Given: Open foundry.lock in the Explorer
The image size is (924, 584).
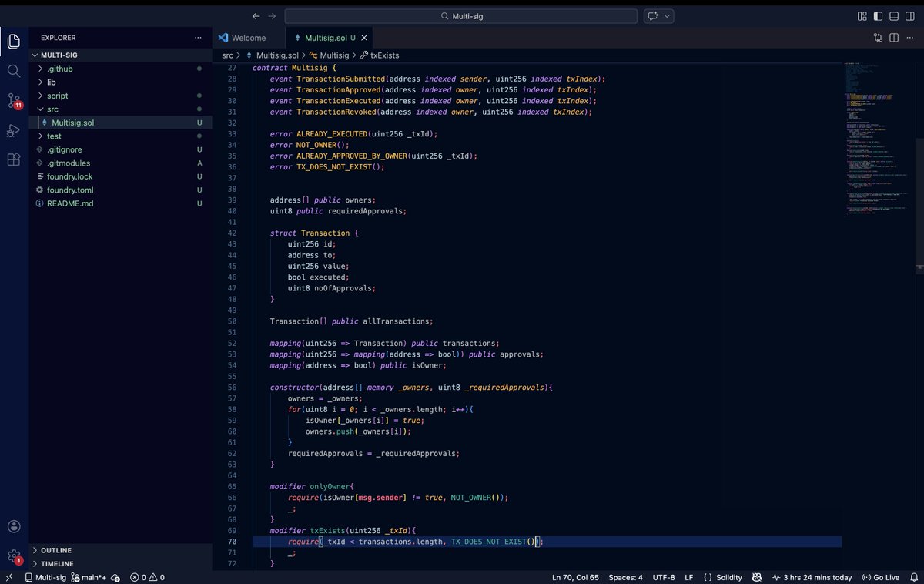Looking at the screenshot, I should (120, 176).
